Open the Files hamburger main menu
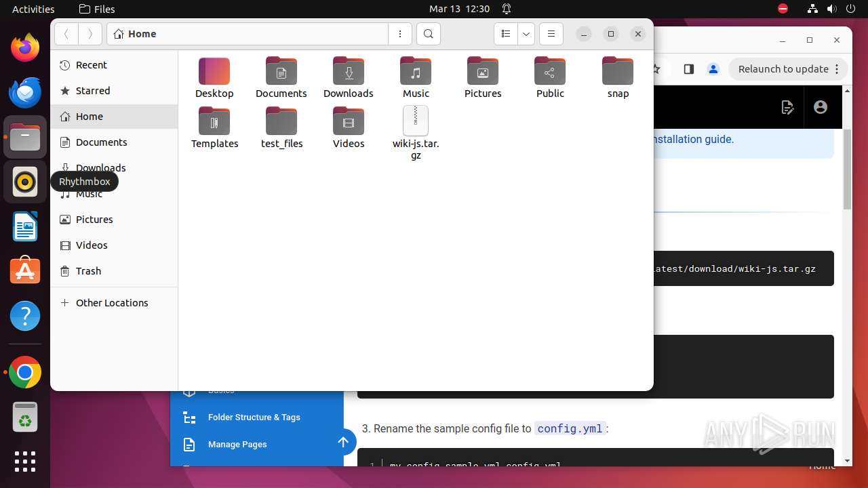868x488 pixels. (551, 34)
